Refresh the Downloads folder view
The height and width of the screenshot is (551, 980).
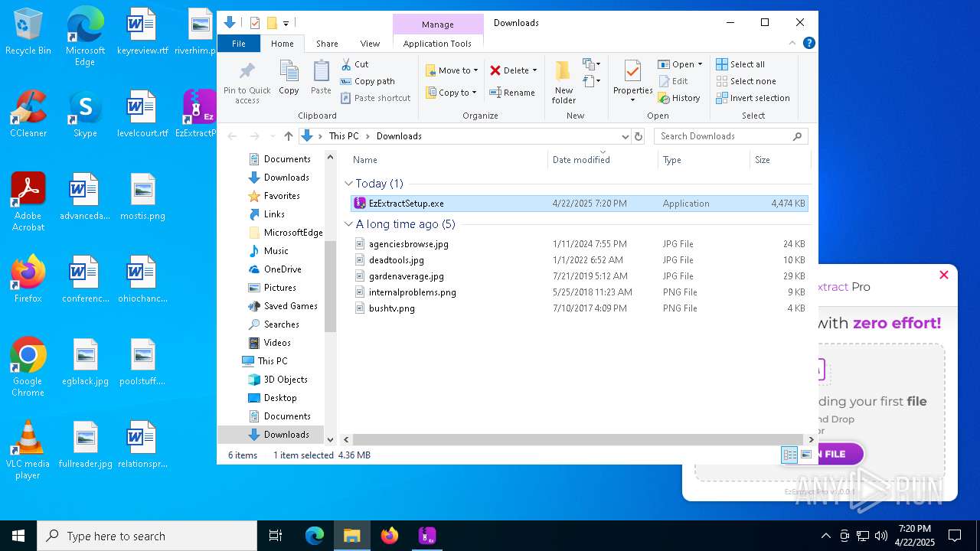639,136
